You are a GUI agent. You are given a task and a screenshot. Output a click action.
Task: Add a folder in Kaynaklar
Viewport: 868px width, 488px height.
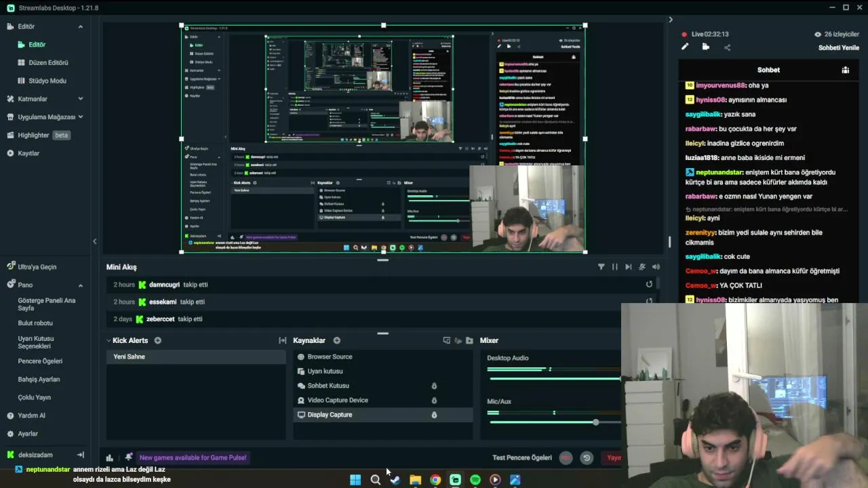(x=469, y=340)
